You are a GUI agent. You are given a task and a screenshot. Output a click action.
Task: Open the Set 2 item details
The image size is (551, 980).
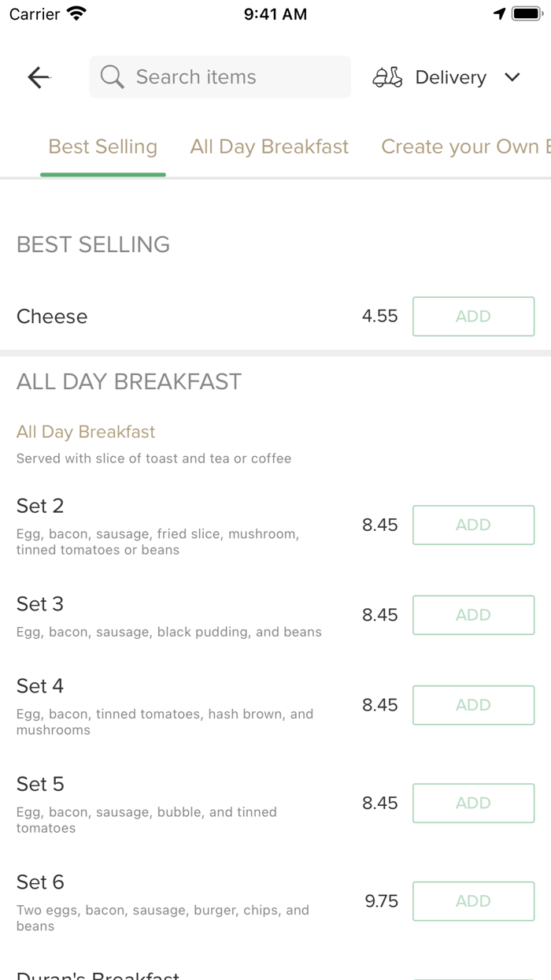click(x=40, y=506)
